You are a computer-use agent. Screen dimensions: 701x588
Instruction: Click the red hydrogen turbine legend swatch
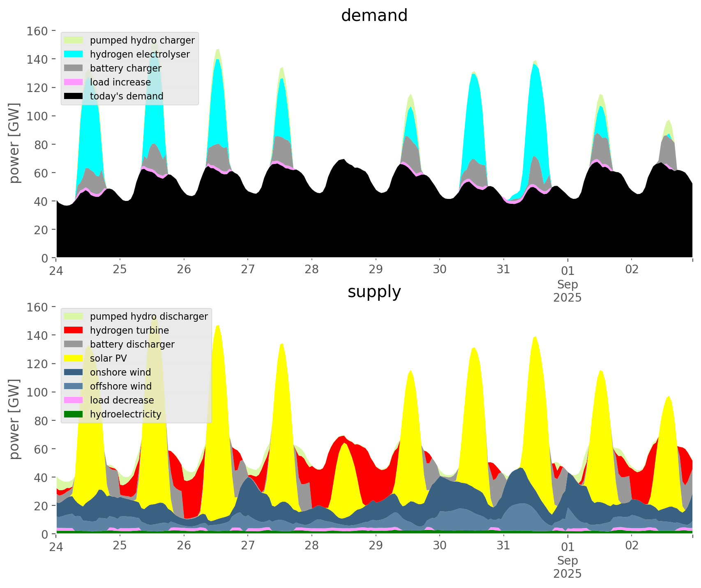[x=74, y=330]
